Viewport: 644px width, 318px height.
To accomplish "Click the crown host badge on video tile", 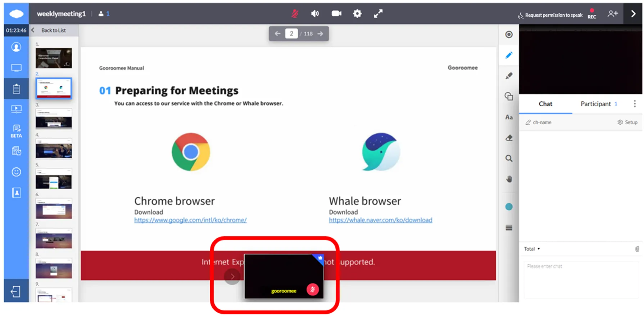I will [319, 258].
